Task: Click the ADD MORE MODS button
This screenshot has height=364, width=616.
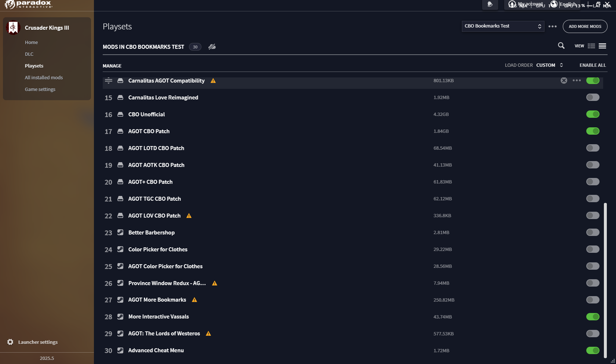Action: pos(585,26)
